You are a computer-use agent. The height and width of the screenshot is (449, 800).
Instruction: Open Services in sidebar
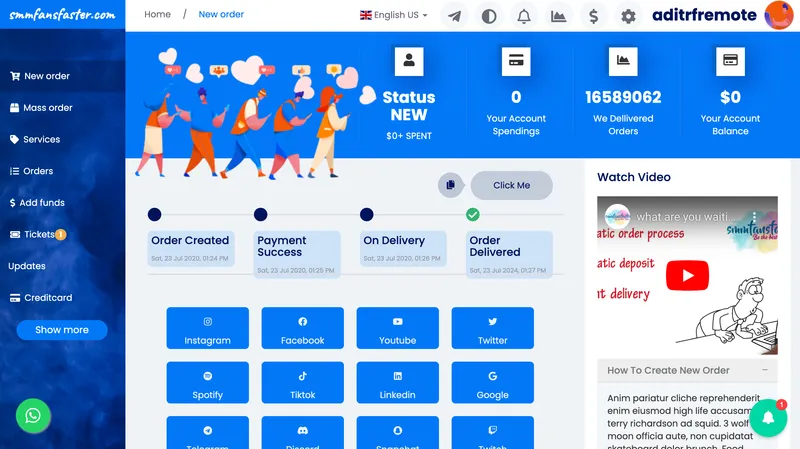(62, 139)
